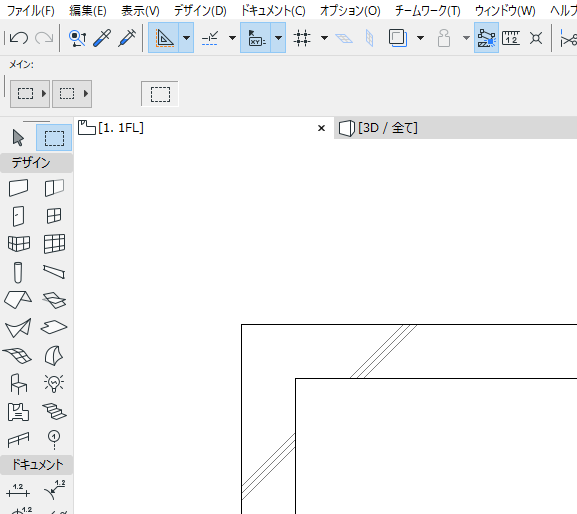Expand the suspend groups dropdown arrow
Viewport: 577px width, 514px height.
[x=466, y=38]
